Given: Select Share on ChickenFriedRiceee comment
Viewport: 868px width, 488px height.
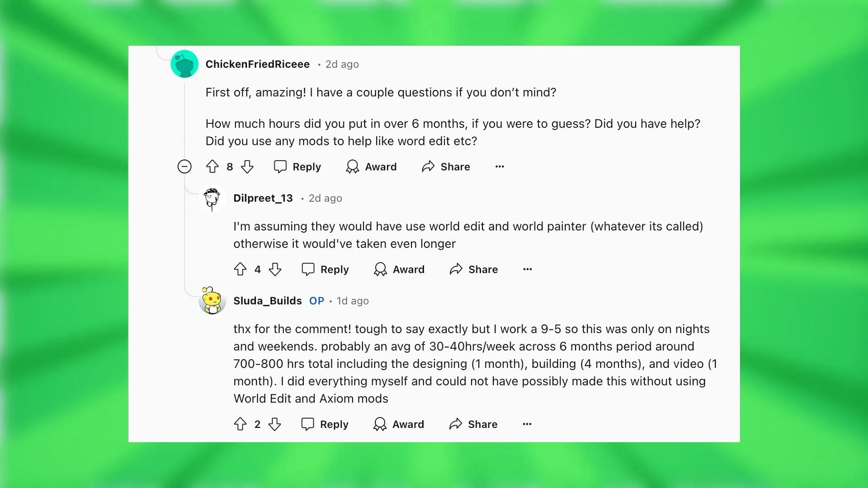Looking at the screenshot, I should [x=445, y=166].
